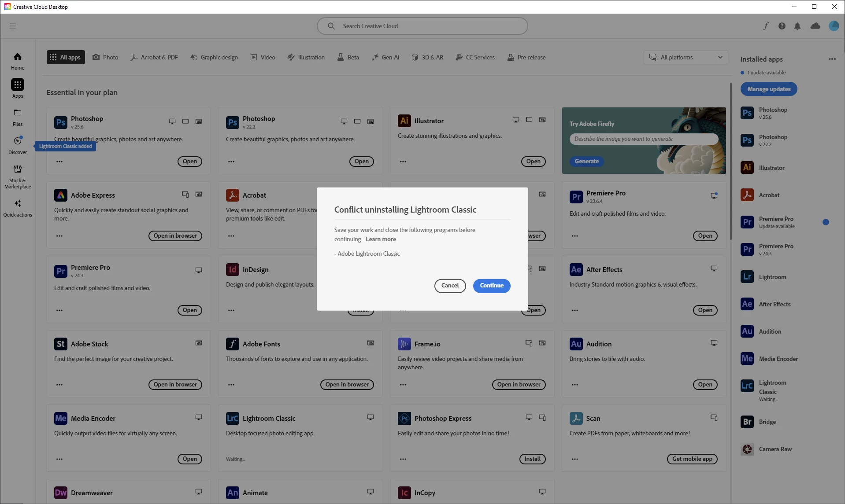This screenshot has width=845, height=504.
Task: Open Photoshop v22.2 more options
Action: coord(231,162)
